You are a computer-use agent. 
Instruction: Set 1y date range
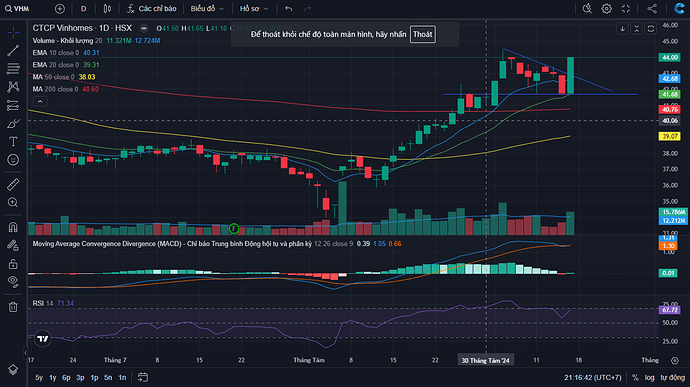tap(52, 377)
